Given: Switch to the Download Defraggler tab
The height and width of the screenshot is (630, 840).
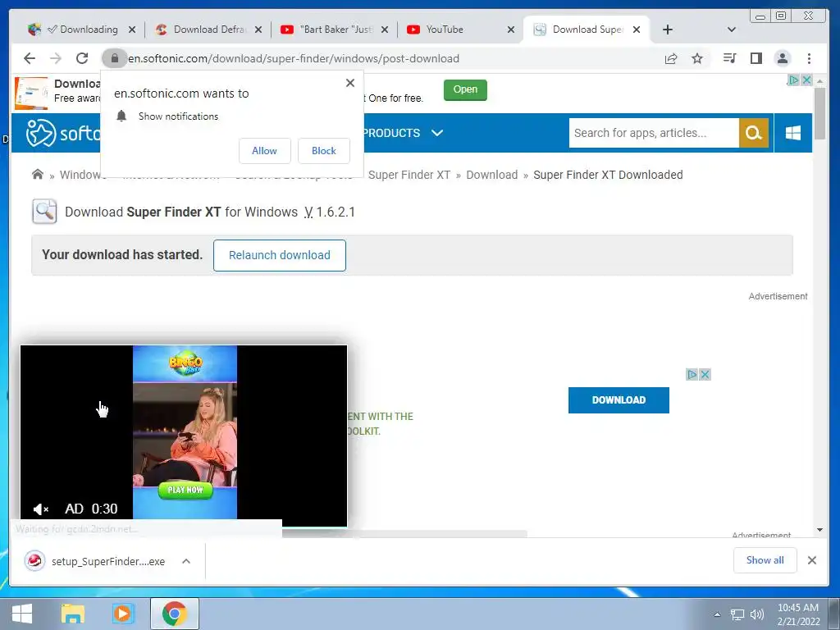Looking at the screenshot, I should click(x=210, y=30).
